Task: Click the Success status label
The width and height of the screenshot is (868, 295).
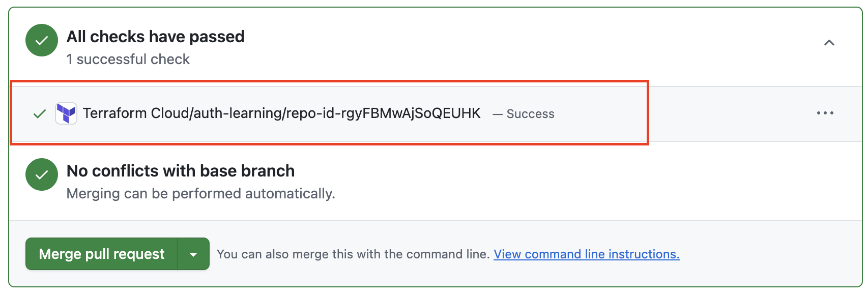Action: 530,114
